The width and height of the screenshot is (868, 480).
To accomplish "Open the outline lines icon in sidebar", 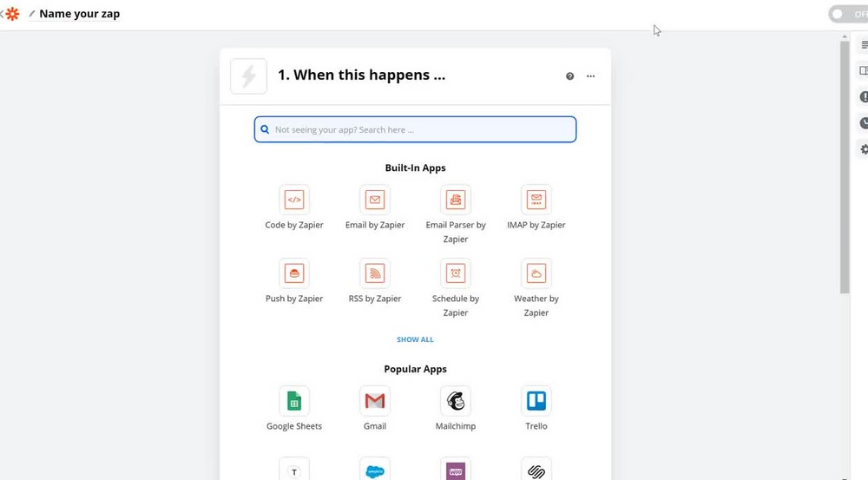I will (x=865, y=45).
